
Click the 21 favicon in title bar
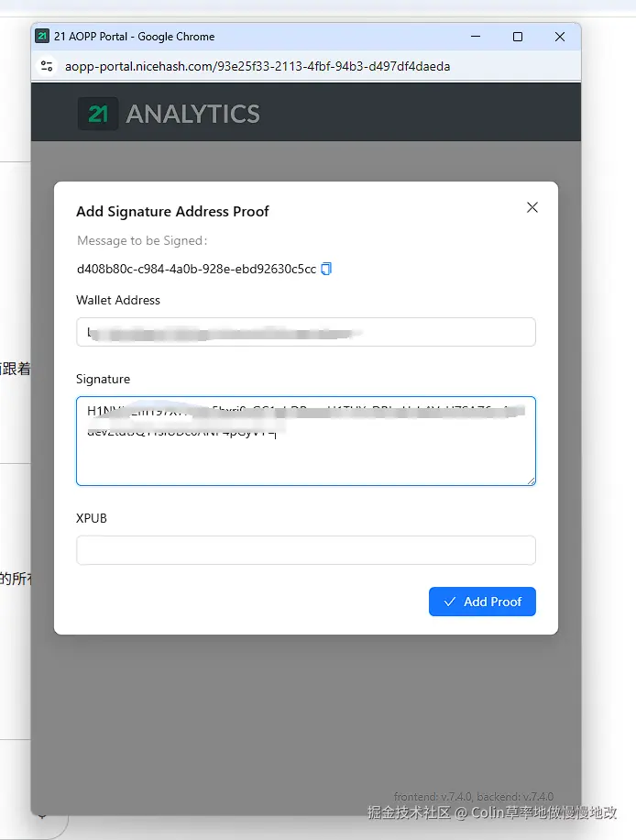42,37
